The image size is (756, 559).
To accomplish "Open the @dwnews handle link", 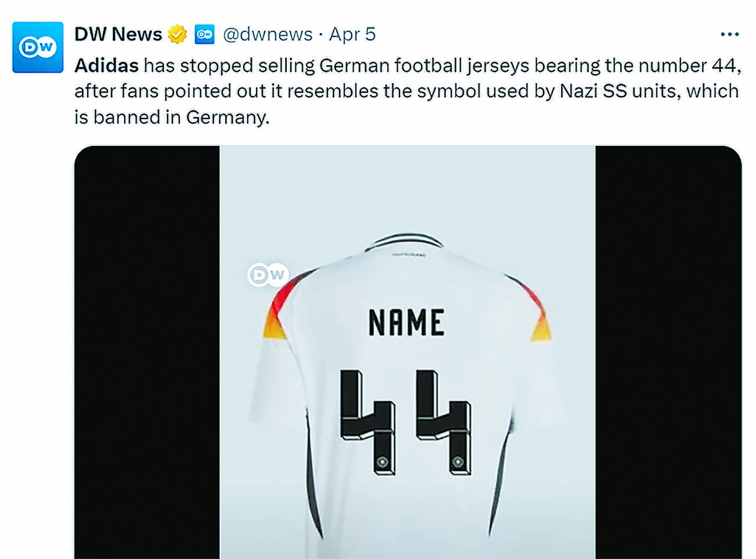I will [x=268, y=34].
